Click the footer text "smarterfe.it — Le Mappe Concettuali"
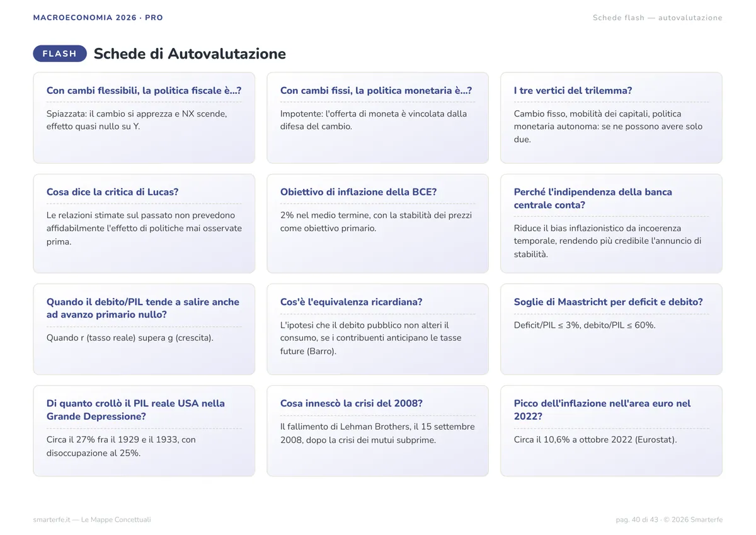The height and width of the screenshot is (535, 756). coord(93,520)
